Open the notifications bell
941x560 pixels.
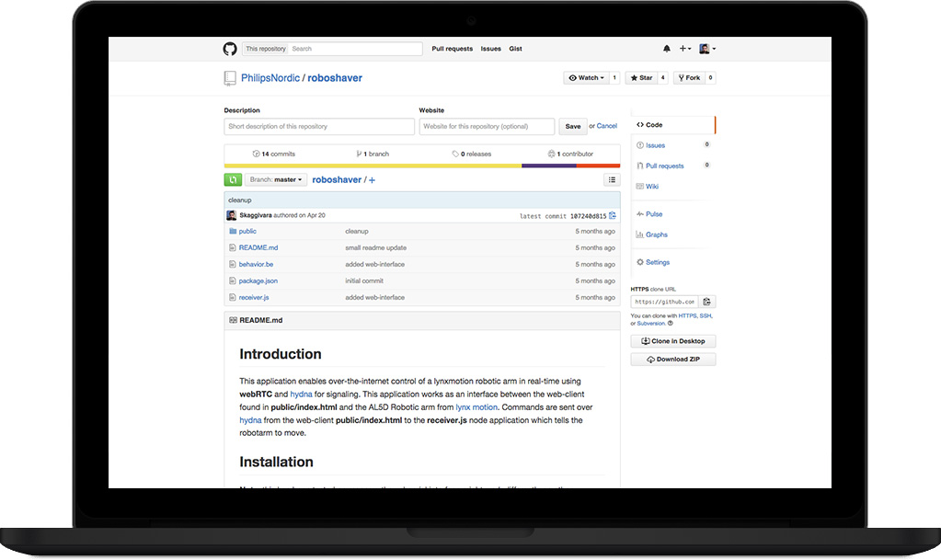(x=667, y=49)
